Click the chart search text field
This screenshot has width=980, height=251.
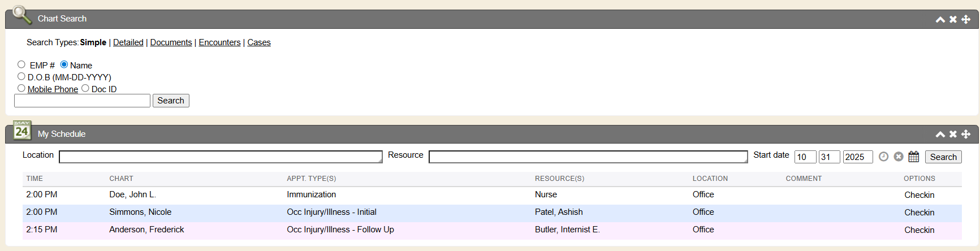click(x=82, y=101)
